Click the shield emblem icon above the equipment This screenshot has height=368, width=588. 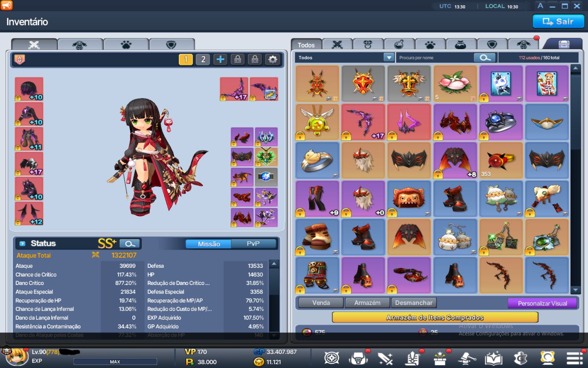tap(20, 60)
